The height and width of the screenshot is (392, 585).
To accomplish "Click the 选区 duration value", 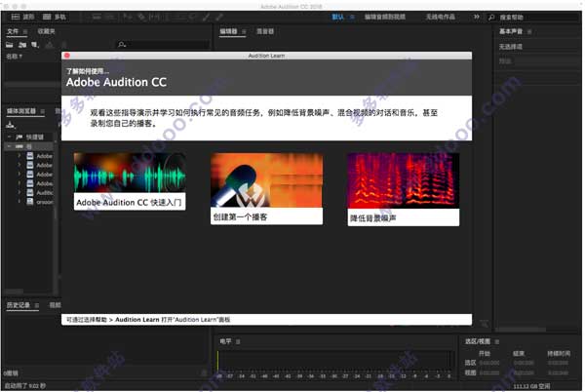I will (558, 363).
